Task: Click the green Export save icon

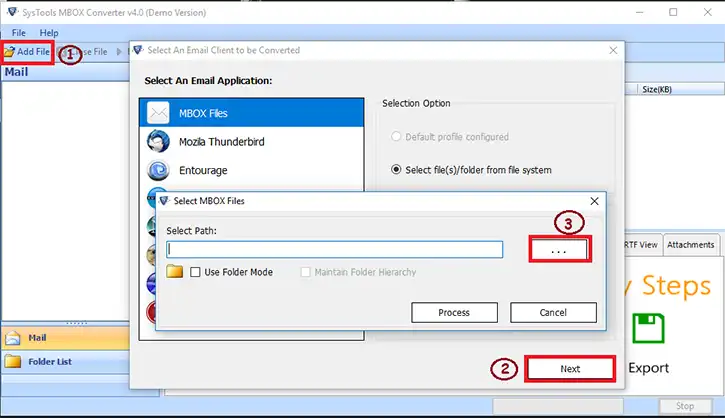Action: 648,328
